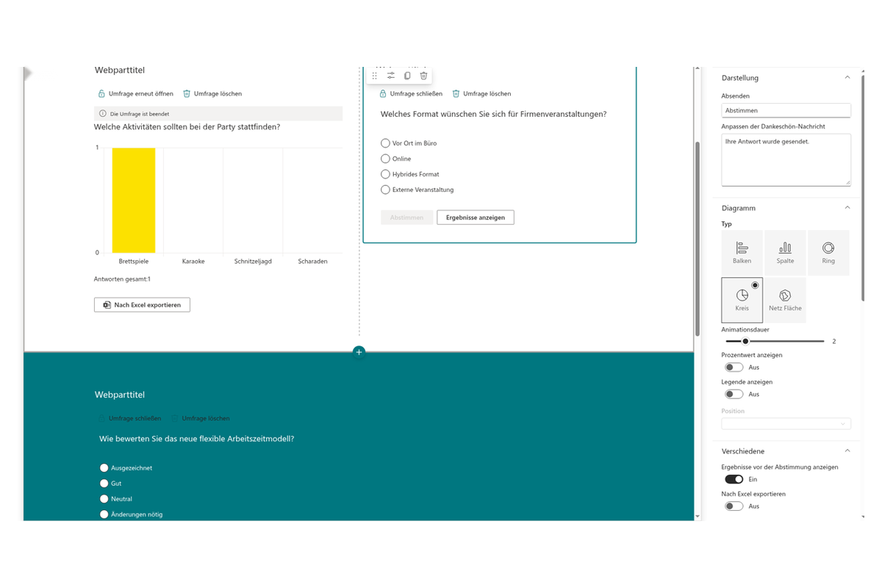Click the 'Webparttitel' heading above the party poll

(120, 71)
